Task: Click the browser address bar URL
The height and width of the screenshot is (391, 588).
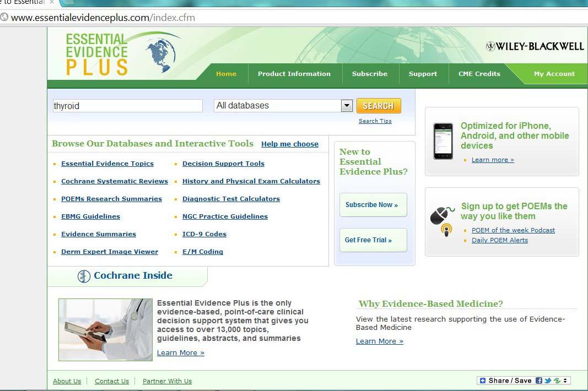Action: [x=103, y=18]
